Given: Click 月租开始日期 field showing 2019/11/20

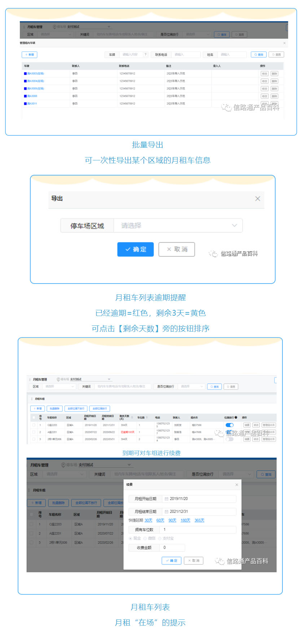Looking at the screenshot, I should pyautogui.click(x=199, y=499).
